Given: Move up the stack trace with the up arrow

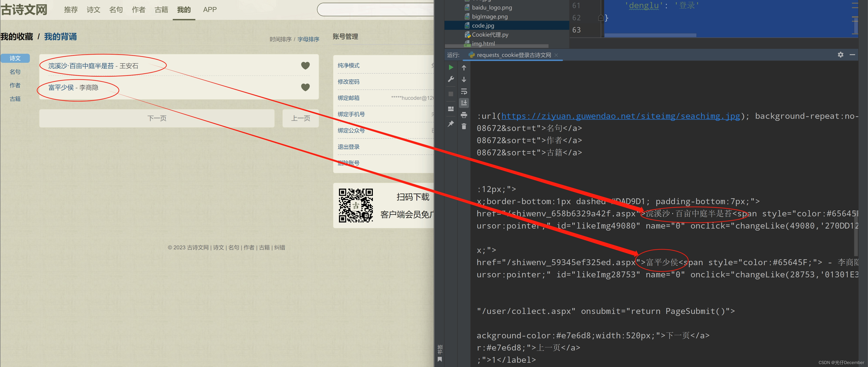Looking at the screenshot, I should point(464,68).
